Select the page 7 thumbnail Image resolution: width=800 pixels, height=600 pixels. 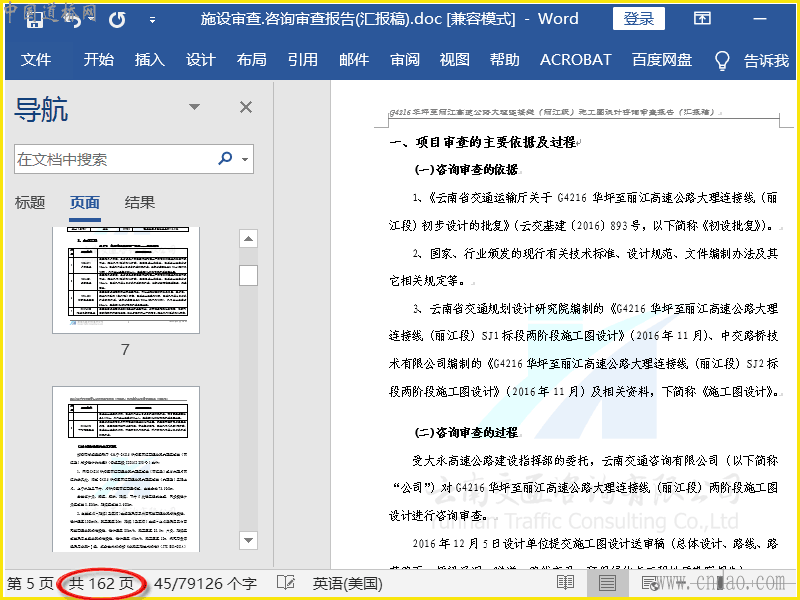[x=126, y=280]
